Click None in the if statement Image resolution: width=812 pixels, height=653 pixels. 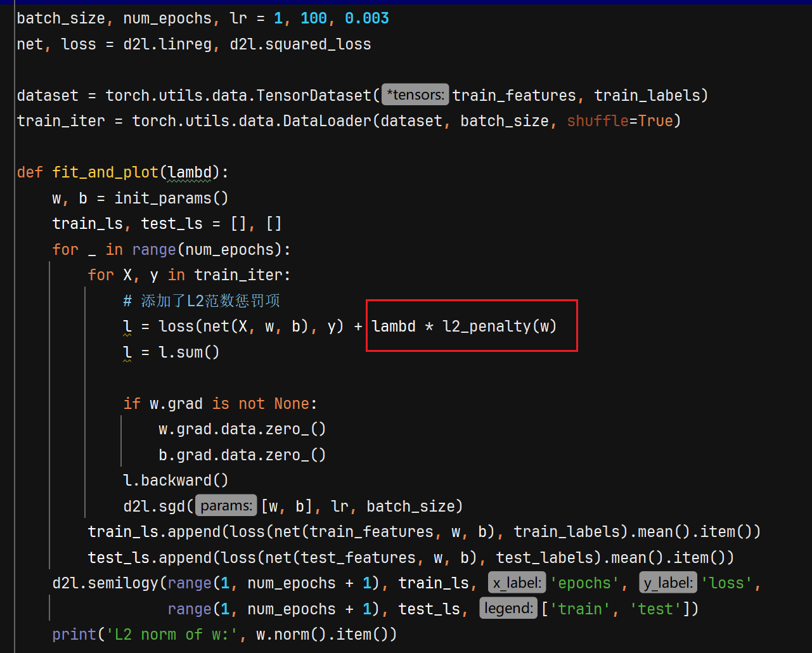point(292,404)
